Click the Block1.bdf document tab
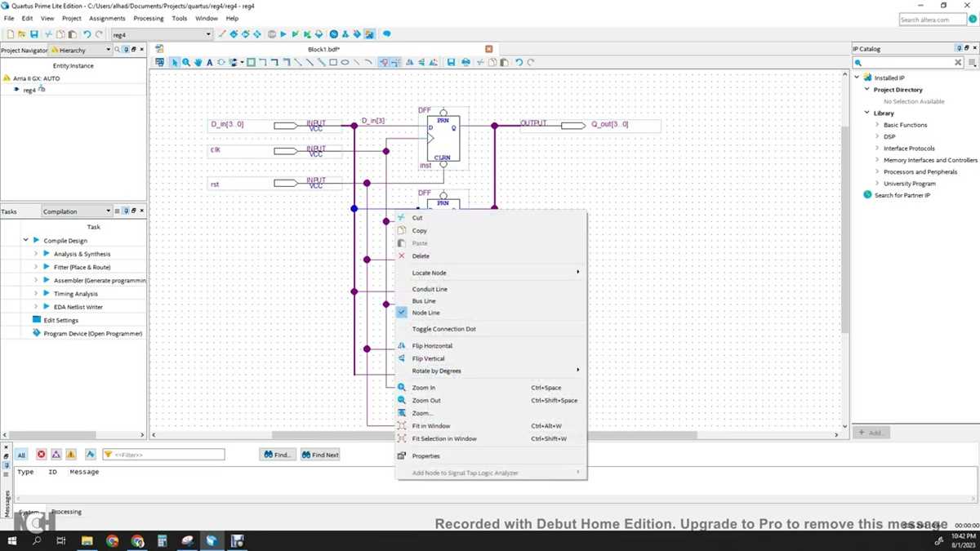980x551 pixels. pos(323,50)
